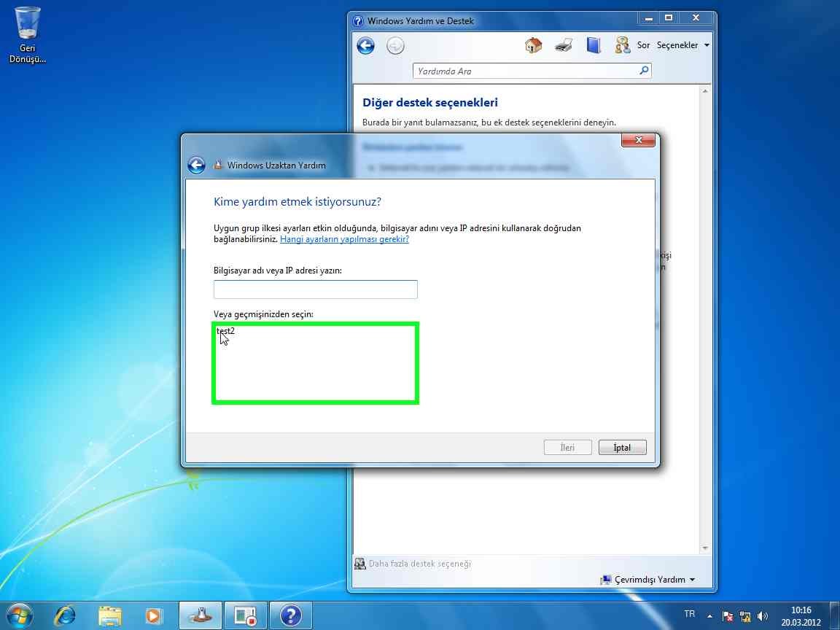Open Action Center flag icon
The height and width of the screenshot is (630, 840).
pyautogui.click(x=728, y=616)
